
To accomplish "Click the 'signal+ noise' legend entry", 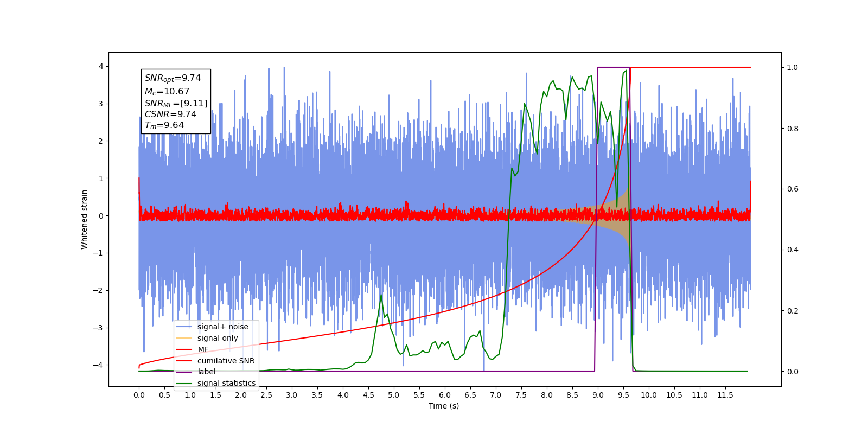I will pyautogui.click(x=212, y=327).
